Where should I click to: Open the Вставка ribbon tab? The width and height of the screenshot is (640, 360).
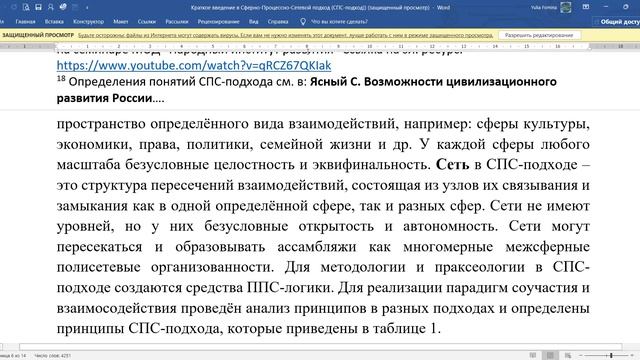[x=54, y=22]
